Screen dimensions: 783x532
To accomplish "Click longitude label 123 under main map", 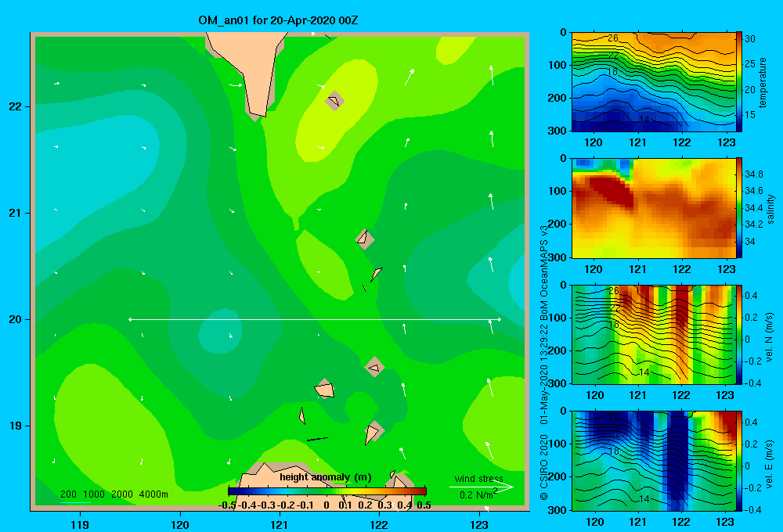I will (x=479, y=524).
